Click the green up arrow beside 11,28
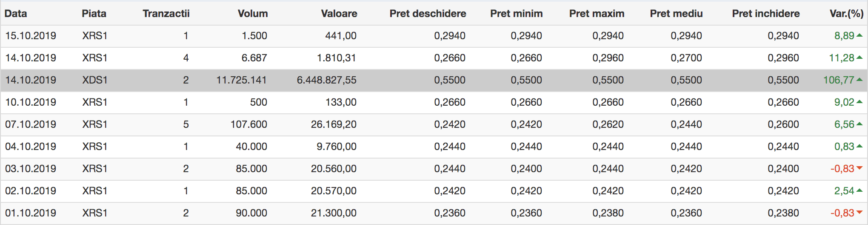The height and width of the screenshot is (225, 868). coord(859,58)
